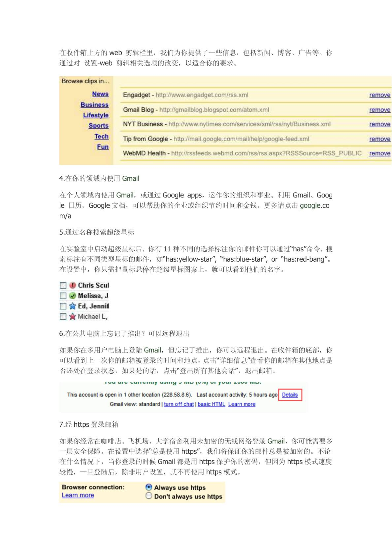Tick the checkbox for Michael L

point(63,317)
